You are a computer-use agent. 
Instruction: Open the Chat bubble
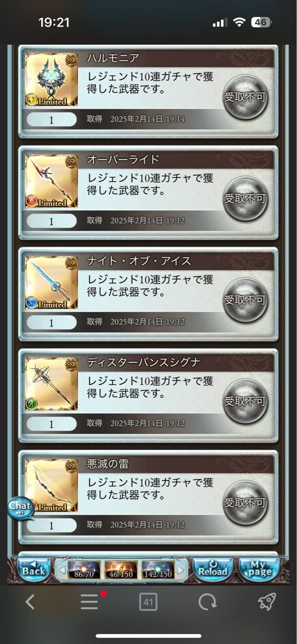(x=21, y=508)
